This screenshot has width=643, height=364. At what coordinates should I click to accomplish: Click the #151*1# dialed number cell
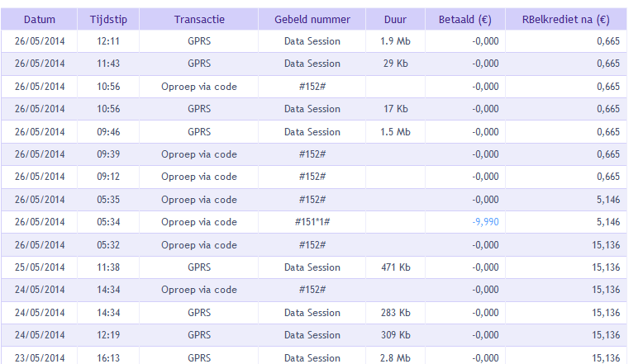(x=312, y=222)
